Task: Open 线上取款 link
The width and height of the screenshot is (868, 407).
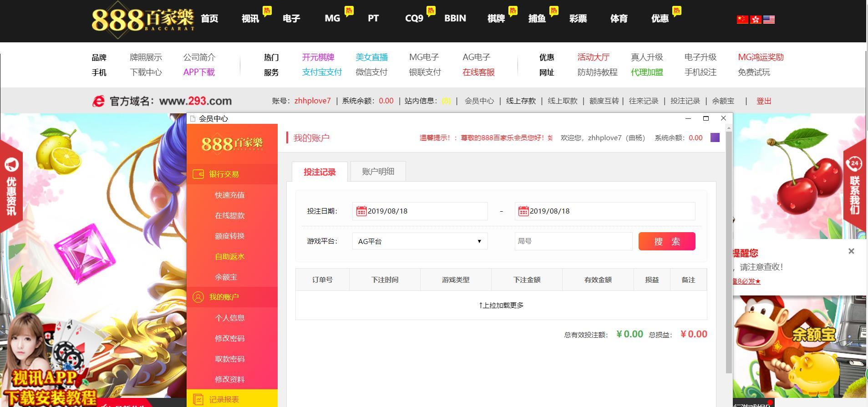Action: pyautogui.click(x=563, y=101)
